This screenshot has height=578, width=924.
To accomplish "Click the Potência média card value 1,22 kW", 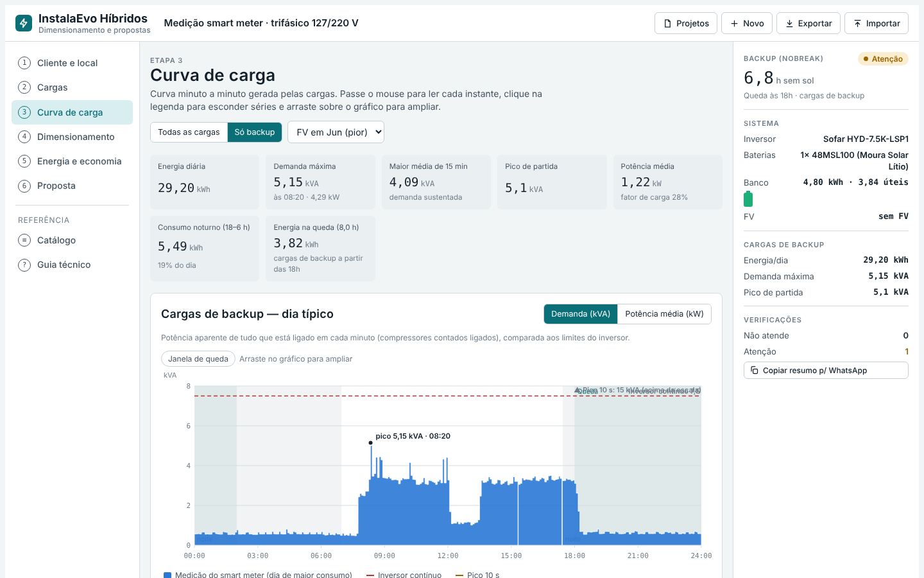I will click(641, 182).
